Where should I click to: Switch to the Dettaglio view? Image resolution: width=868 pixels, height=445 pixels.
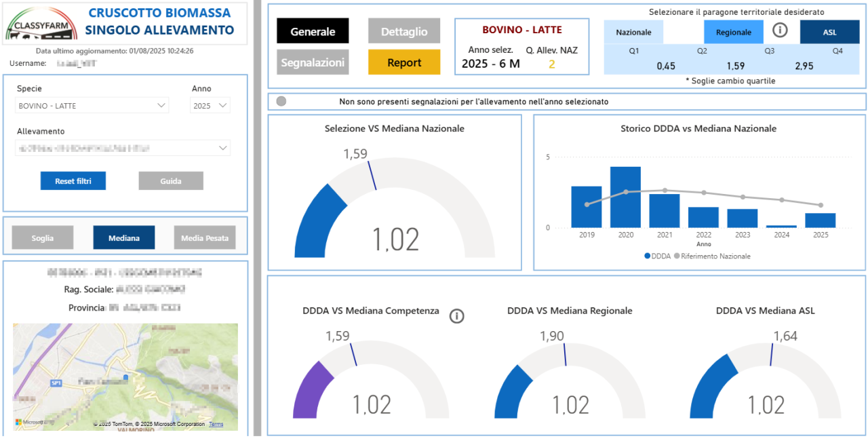404,31
